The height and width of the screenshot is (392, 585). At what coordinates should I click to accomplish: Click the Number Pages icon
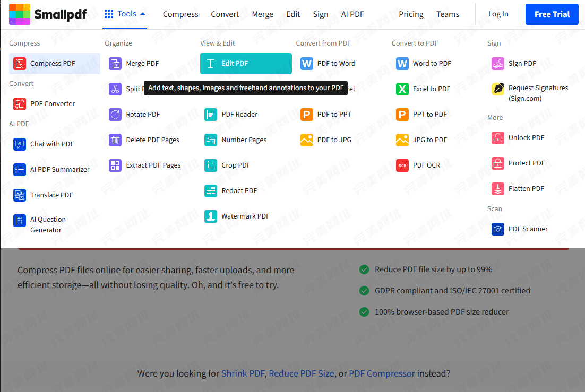(210, 140)
